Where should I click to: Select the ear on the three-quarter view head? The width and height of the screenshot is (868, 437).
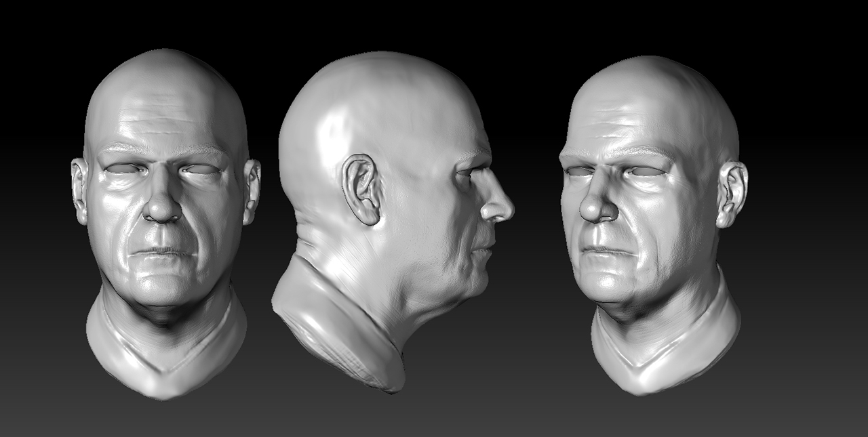[x=731, y=193]
